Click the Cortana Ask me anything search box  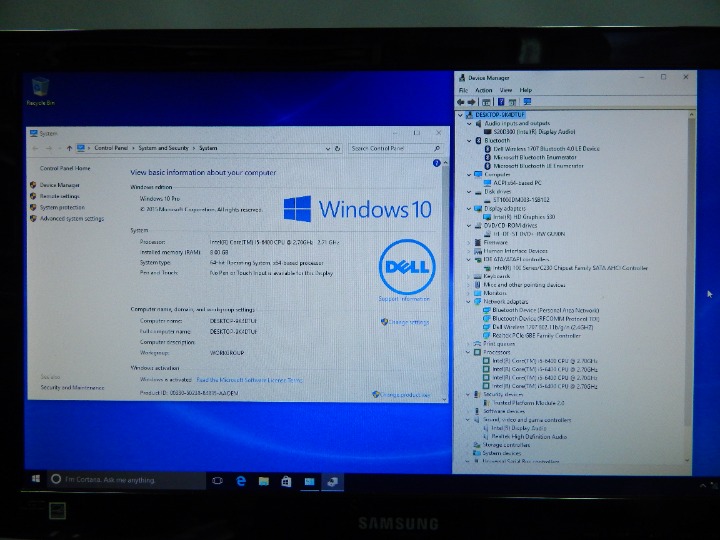[126, 480]
